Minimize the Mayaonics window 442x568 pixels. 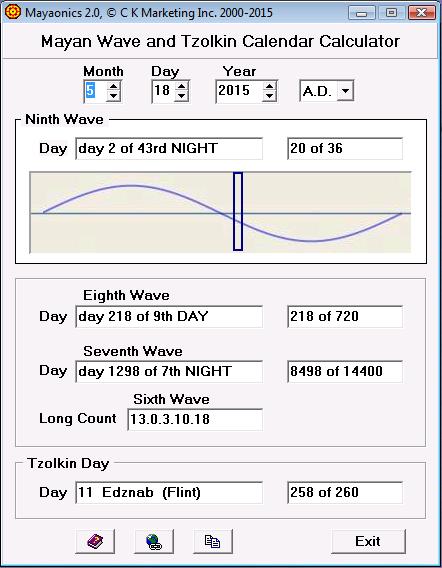[x=362, y=13]
